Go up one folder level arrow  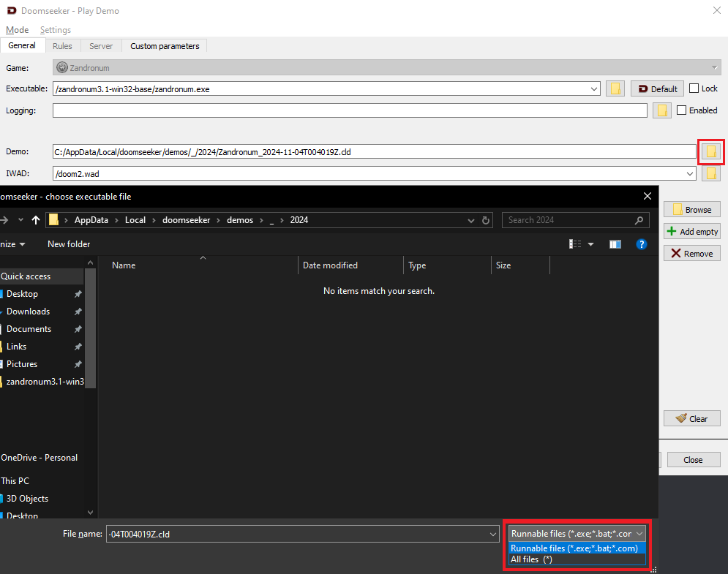tap(36, 220)
